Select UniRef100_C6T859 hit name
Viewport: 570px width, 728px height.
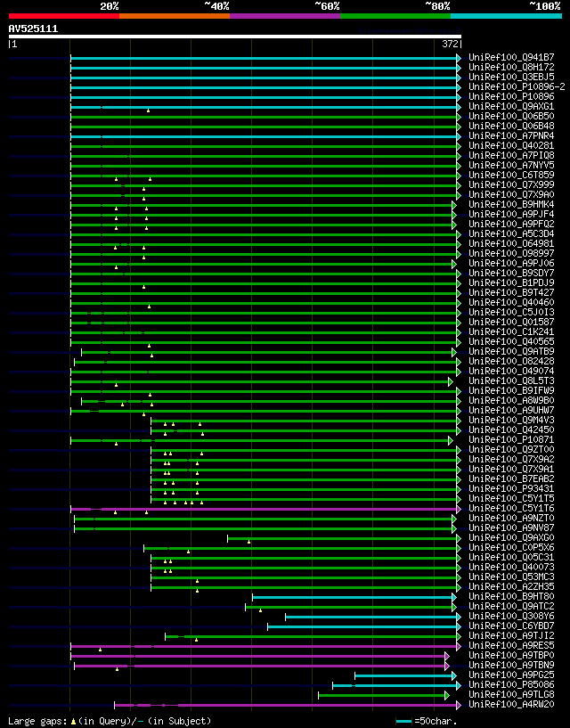coord(511,175)
